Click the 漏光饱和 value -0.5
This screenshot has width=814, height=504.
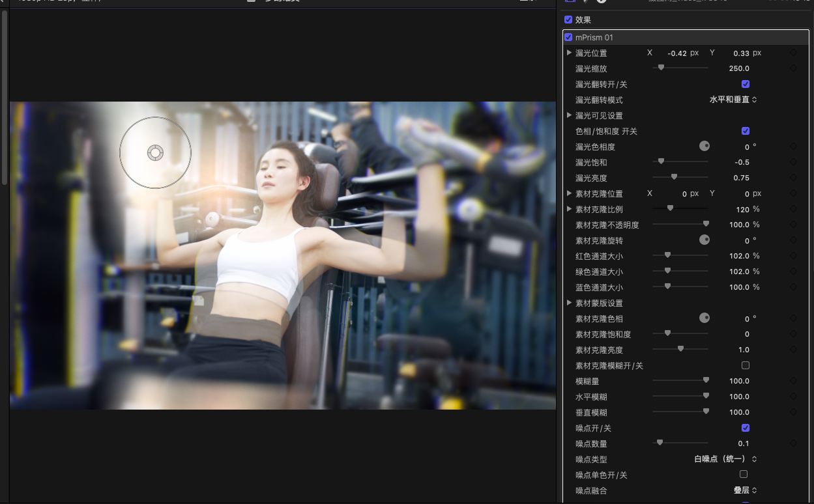[x=742, y=162]
